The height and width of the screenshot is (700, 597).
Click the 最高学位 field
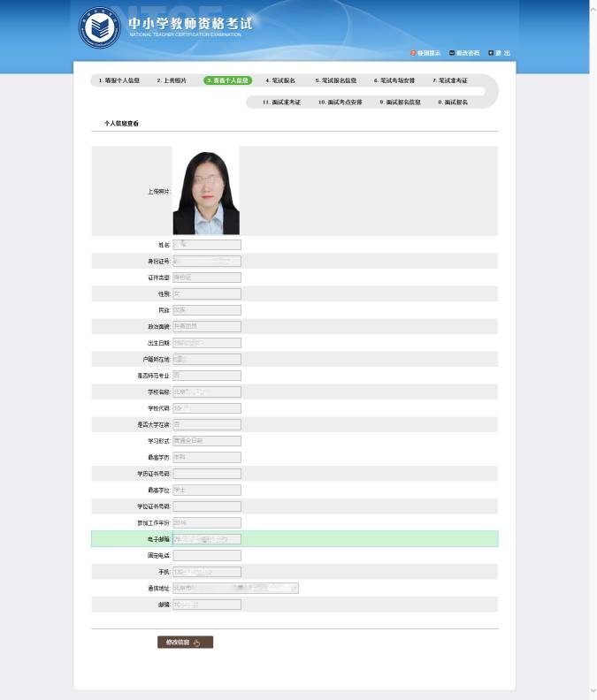click(207, 491)
